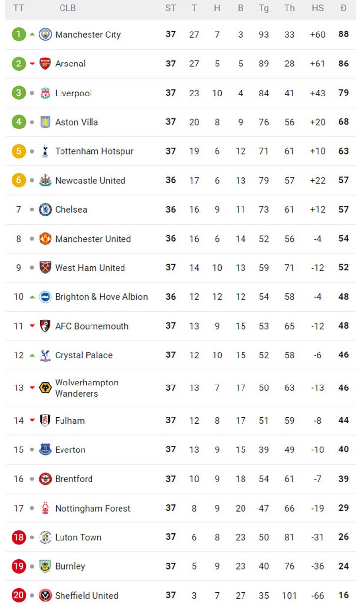Click the red rank 18 badge
This screenshot has height=610, width=364.
click(x=19, y=537)
